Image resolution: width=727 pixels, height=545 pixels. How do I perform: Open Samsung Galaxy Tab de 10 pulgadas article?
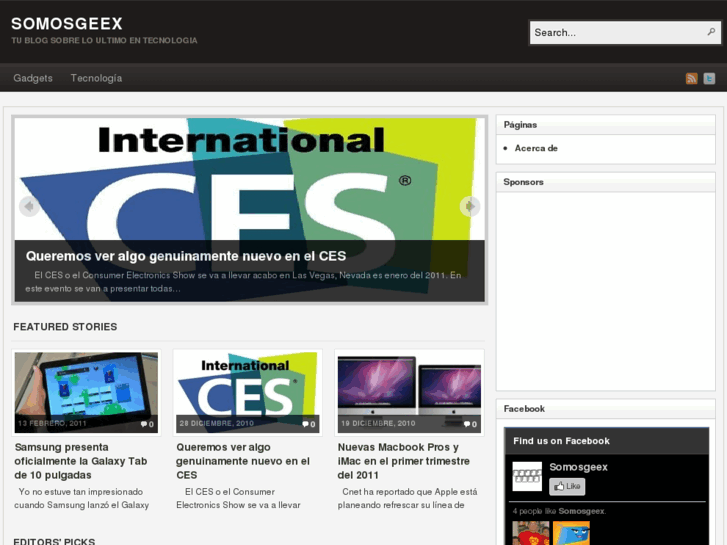coord(81,461)
